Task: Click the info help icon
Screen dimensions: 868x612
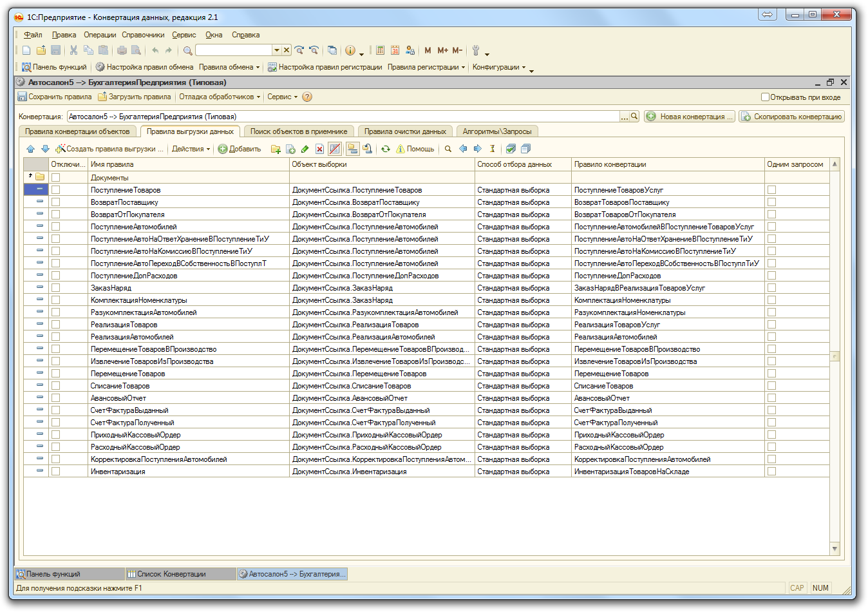Action: pos(350,50)
